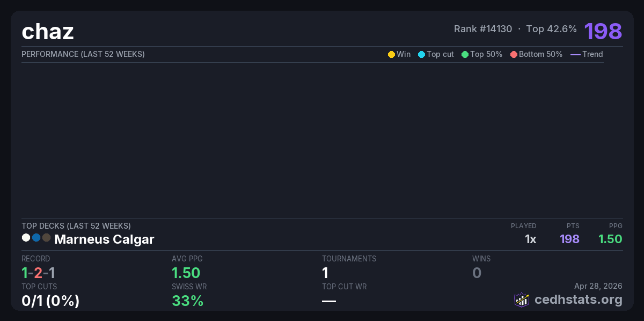Click the blue mana color dot
Screen dimensions: 644x321
point(36,238)
